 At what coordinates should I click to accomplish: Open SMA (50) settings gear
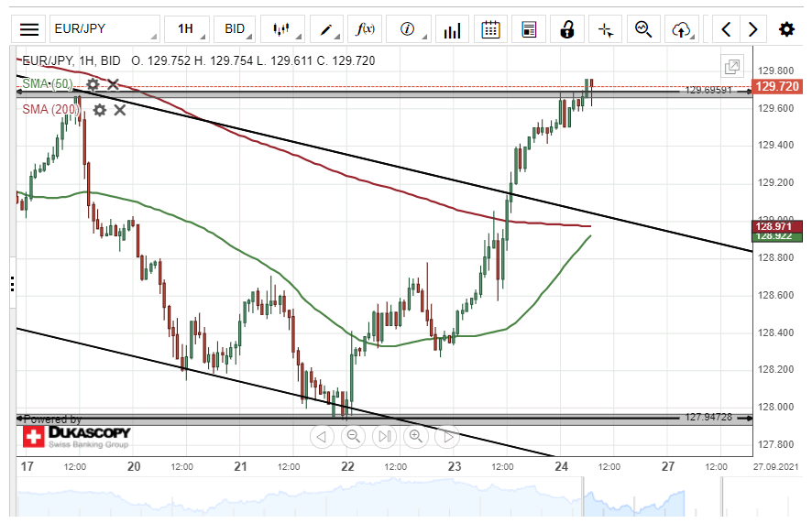[93, 84]
